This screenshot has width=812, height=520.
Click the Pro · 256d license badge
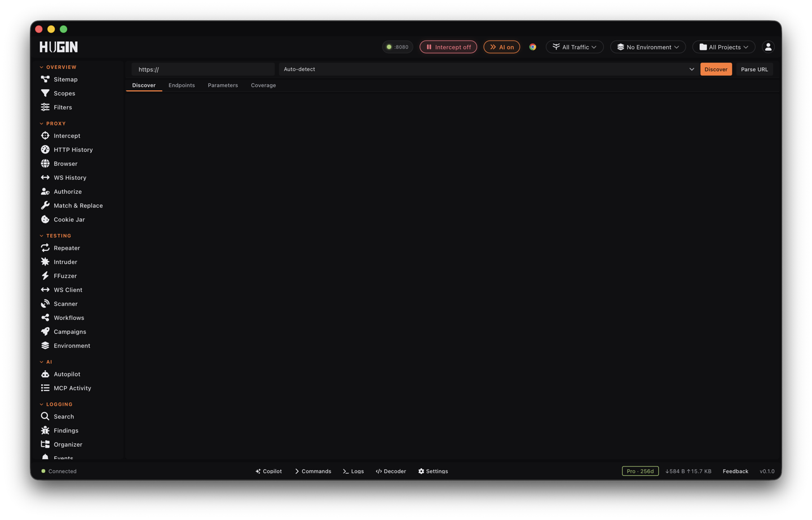pos(640,471)
